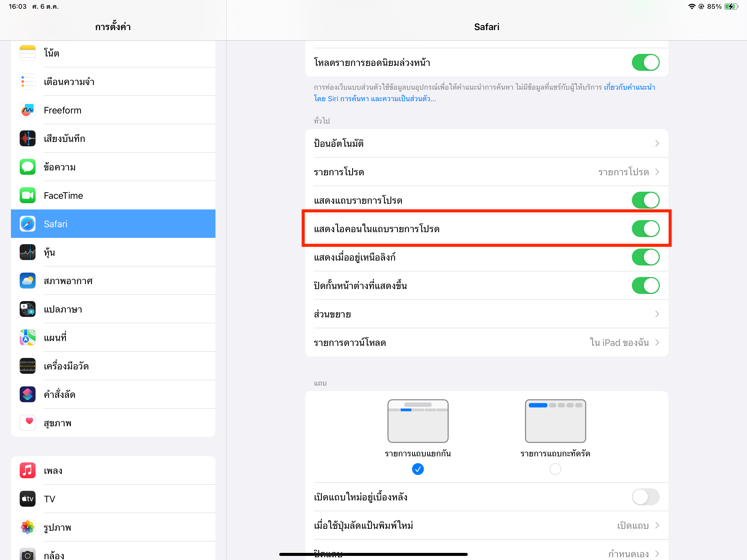Open the Freeform app icon in sidebar
This screenshot has height=560, width=747.
pyautogui.click(x=27, y=110)
